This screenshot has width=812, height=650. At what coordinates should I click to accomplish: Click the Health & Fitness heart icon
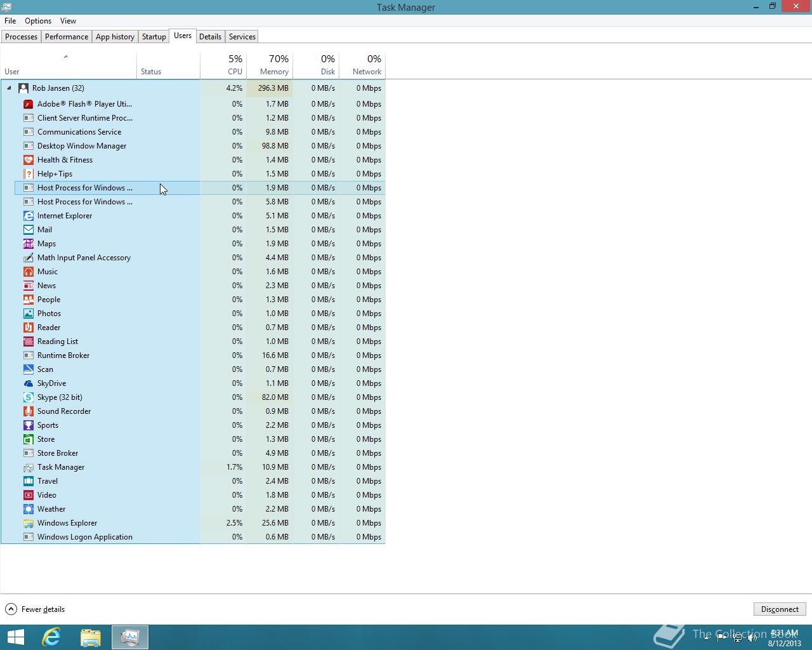(x=28, y=160)
